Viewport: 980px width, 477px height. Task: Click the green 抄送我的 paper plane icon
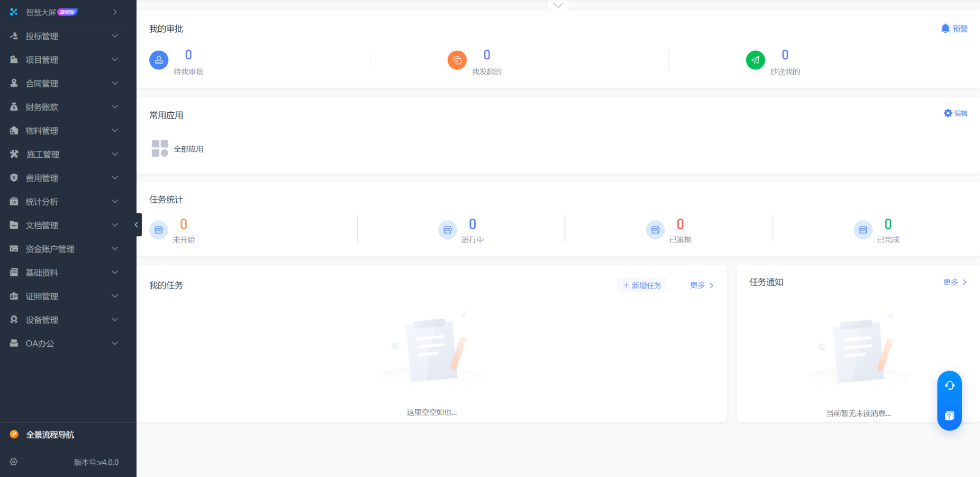pyautogui.click(x=755, y=60)
